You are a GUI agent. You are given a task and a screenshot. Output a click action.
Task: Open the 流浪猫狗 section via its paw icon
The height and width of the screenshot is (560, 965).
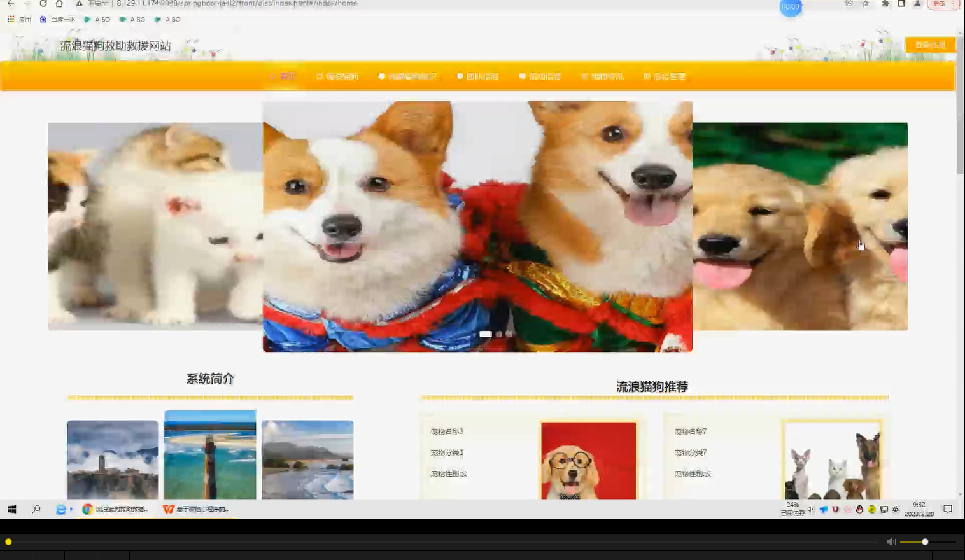pyautogui.click(x=320, y=76)
